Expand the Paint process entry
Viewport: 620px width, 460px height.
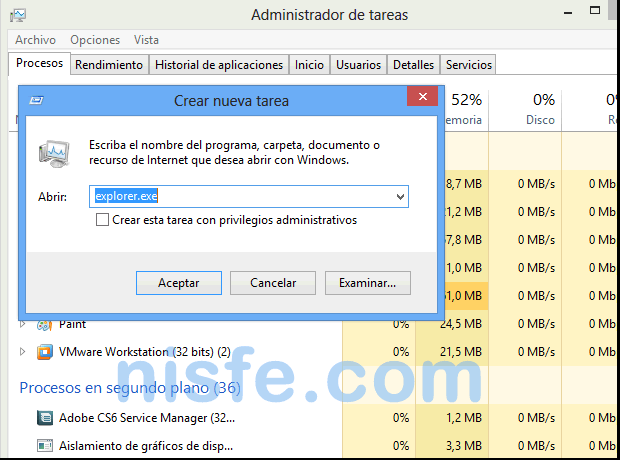[23, 324]
